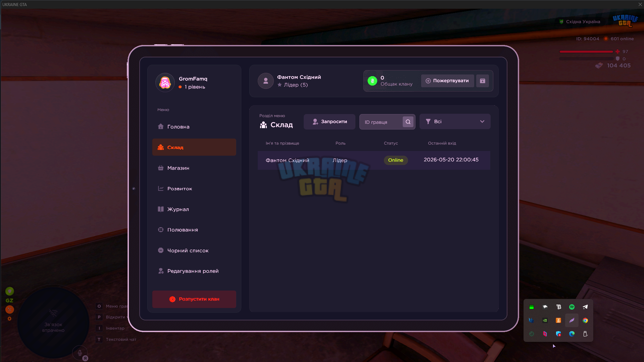The width and height of the screenshot is (644, 362).
Task: Click the white eagle tray icon
Action: point(545,307)
